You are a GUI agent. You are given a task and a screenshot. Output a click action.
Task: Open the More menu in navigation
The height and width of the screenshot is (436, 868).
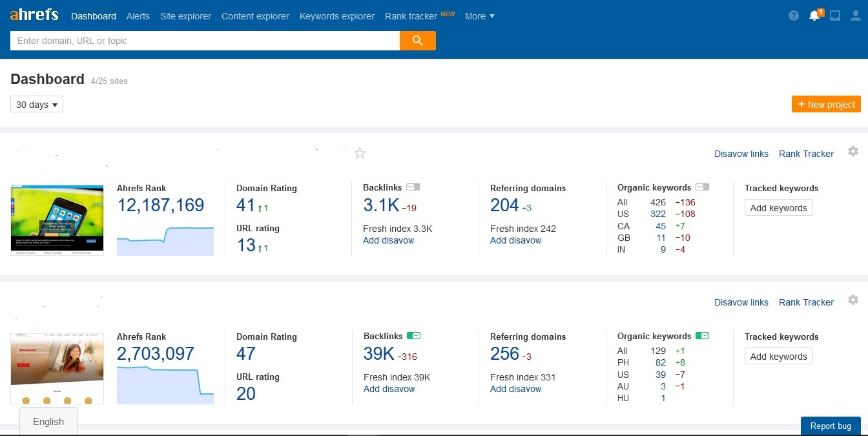(x=479, y=16)
